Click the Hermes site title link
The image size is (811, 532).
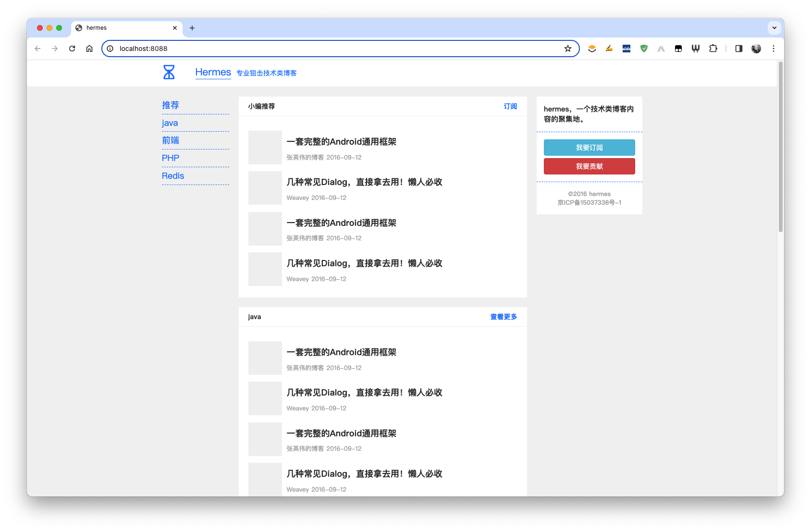[x=213, y=72]
